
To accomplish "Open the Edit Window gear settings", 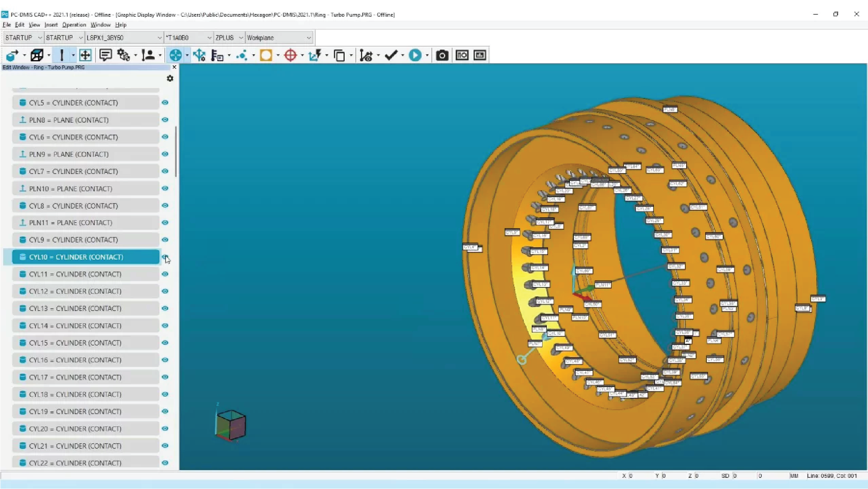I will click(x=170, y=78).
